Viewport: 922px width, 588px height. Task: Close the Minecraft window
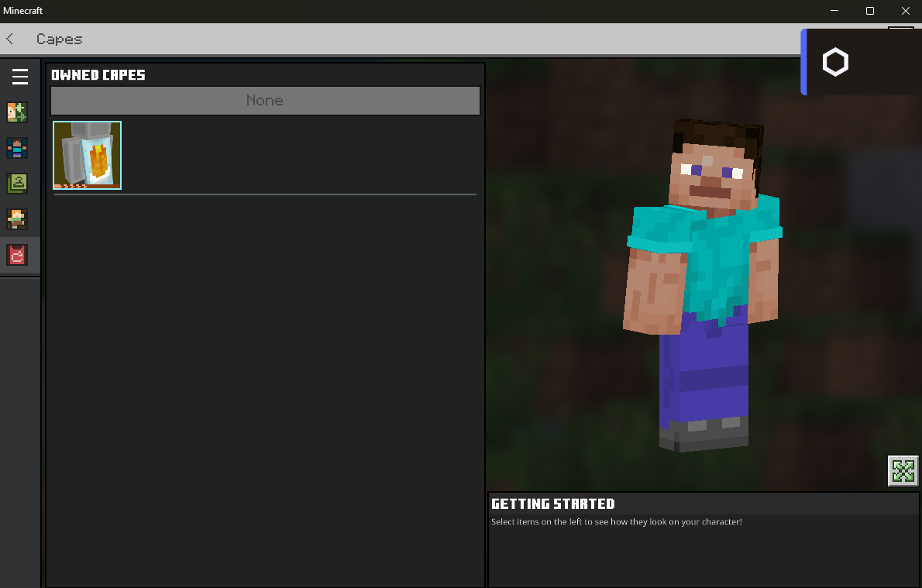(x=905, y=11)
